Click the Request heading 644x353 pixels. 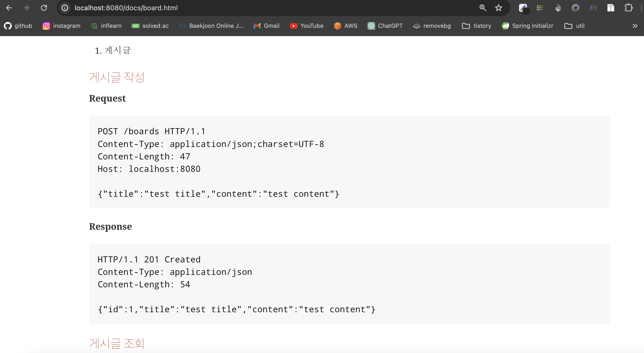coord(107,98)
